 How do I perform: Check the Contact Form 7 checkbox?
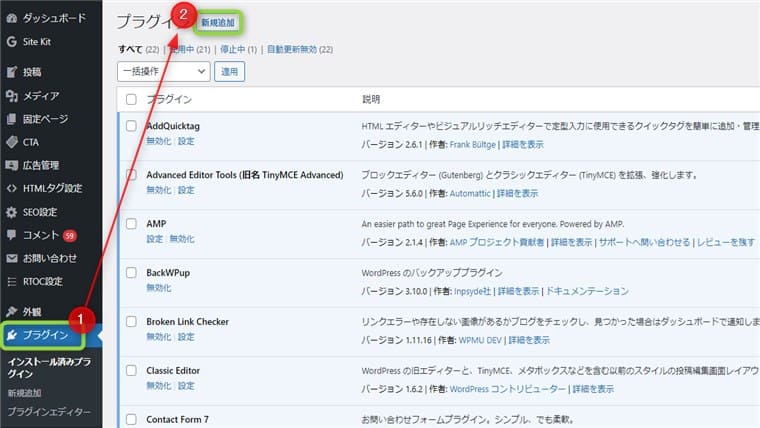[x=131, y=419]
